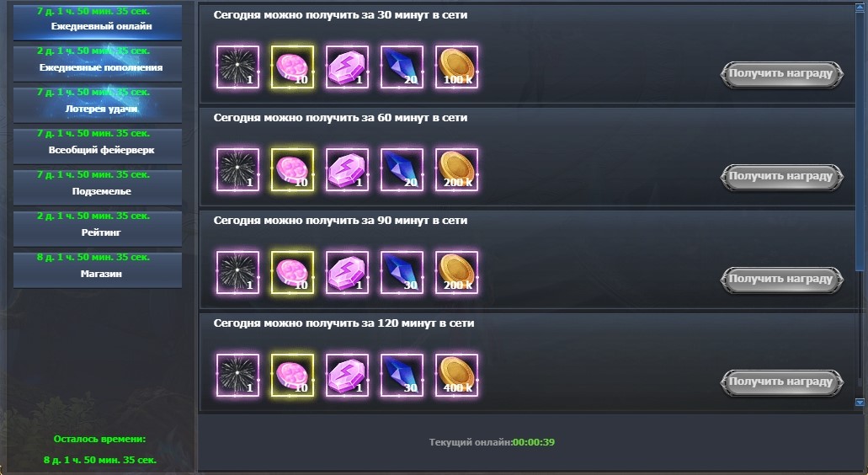This screenshot has width=868, height=475.
Task: Switch to the Ежедневные пополнения tab
Action: (98, 64)
